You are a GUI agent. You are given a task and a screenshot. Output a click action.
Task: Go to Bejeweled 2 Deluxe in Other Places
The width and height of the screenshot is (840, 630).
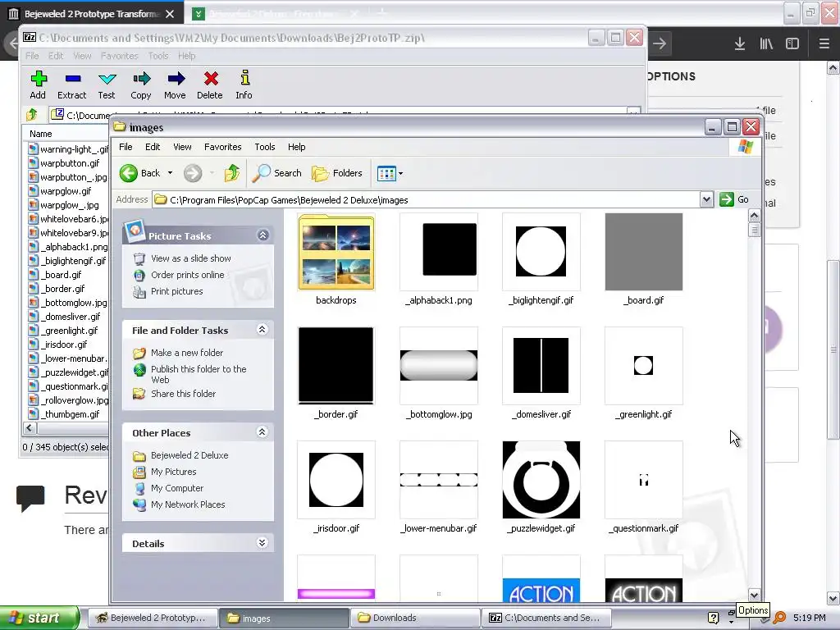[189, 455]
